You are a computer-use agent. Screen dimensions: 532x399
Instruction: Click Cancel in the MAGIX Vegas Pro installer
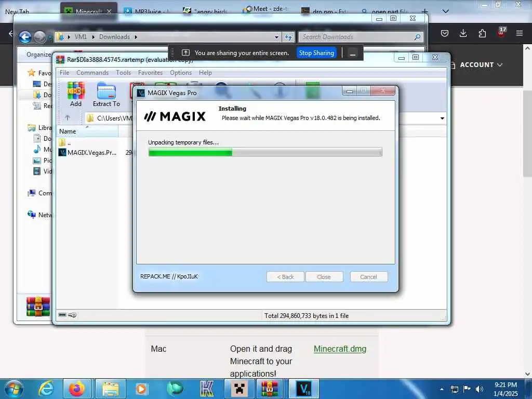[x=368, y=277]
